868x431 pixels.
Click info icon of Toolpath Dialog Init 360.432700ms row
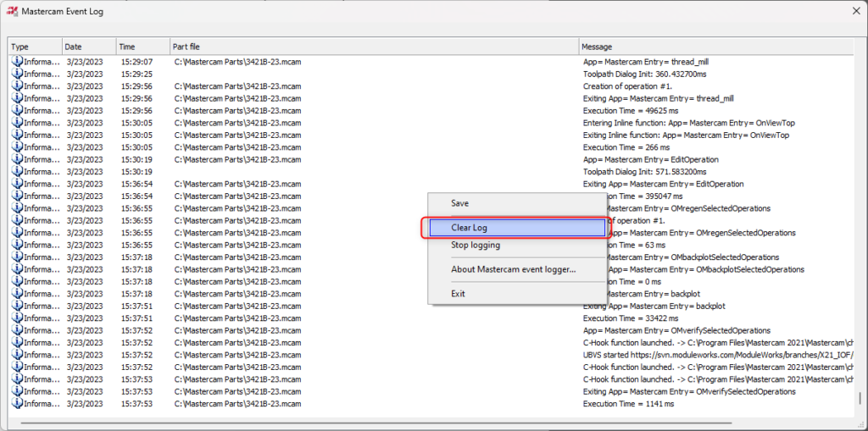click(17, 74)
